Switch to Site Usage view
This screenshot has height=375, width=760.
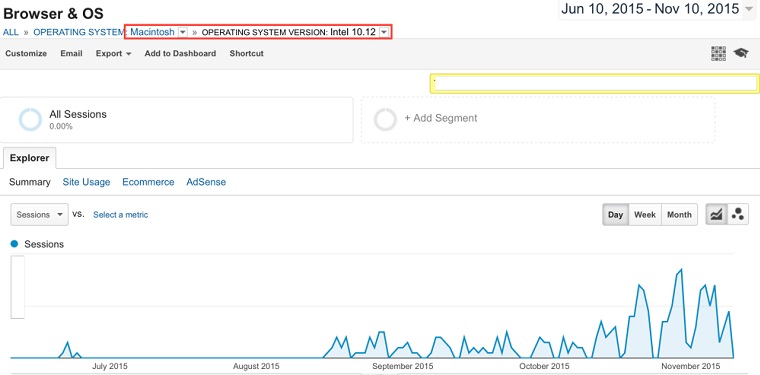(x=86, y=182)
